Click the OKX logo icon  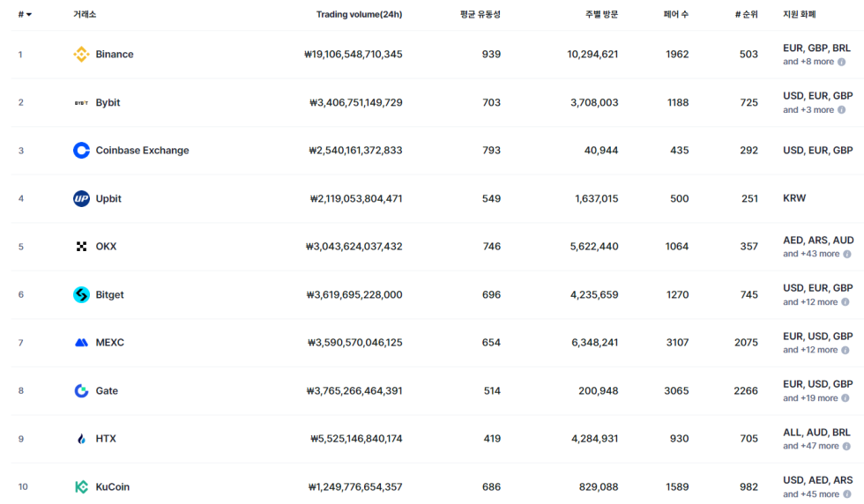tap(81, 247)
